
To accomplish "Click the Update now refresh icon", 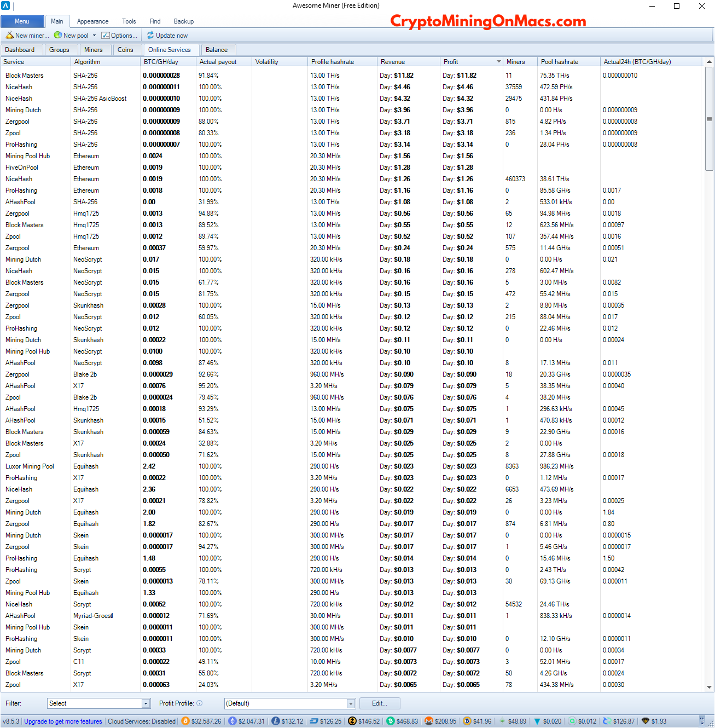I will (150, 36).
